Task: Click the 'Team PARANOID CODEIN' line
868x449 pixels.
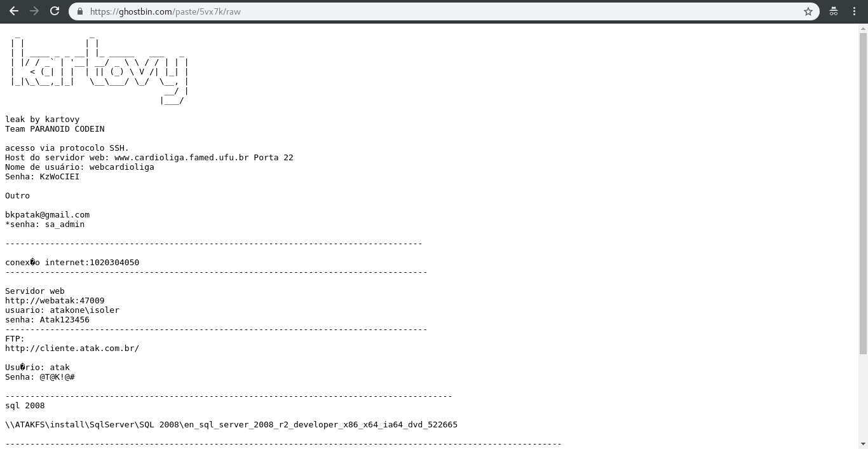Action: [55, 128]
